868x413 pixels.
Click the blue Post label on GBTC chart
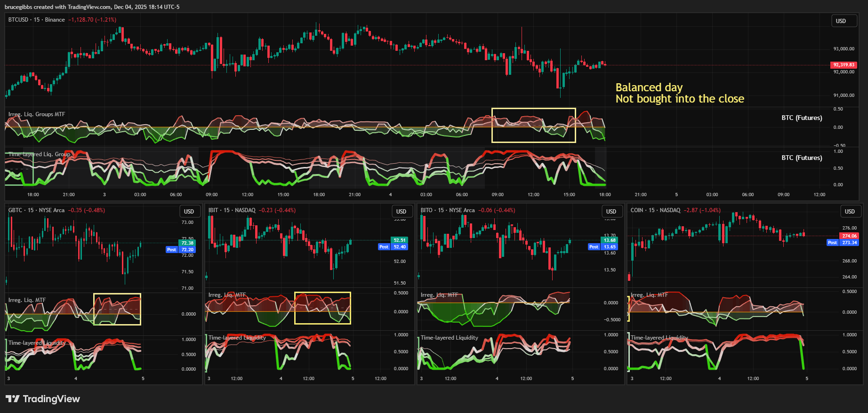point(171,250)
